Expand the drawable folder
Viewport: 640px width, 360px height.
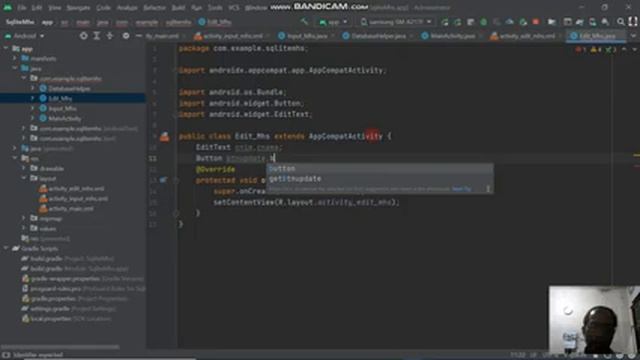[x=24, y=169]
